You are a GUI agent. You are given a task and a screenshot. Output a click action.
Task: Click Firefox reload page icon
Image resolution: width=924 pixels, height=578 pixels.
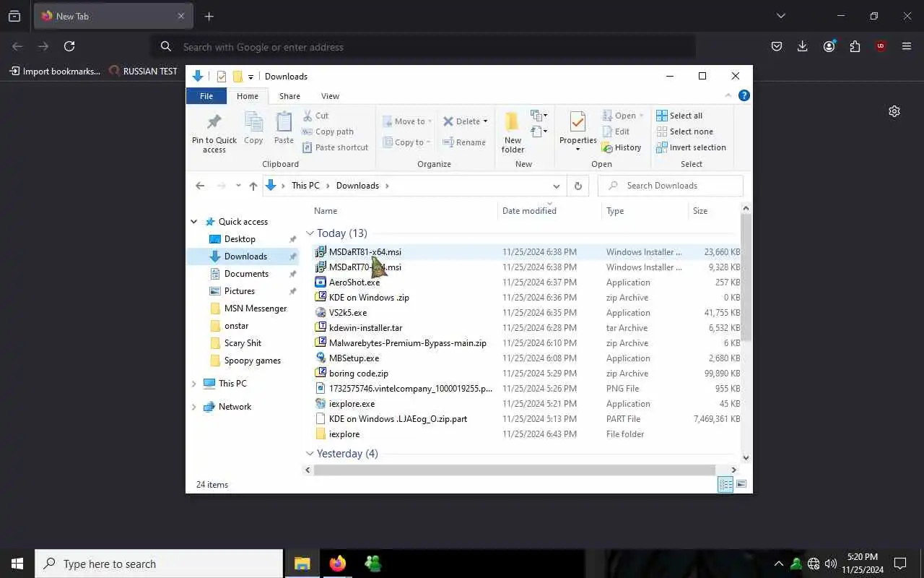(69, 46)
